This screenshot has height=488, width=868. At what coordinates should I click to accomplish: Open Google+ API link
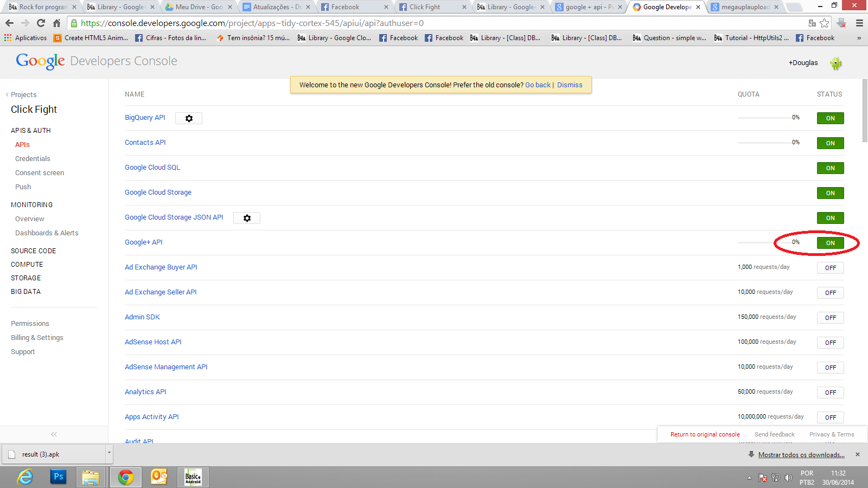144,242
